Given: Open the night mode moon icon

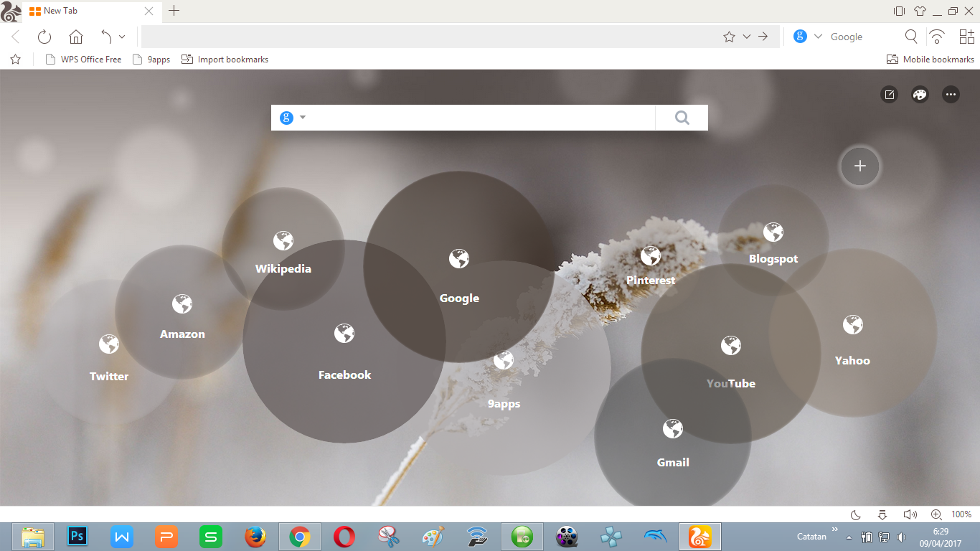Looking at the screenshot, I should point(854,514).
